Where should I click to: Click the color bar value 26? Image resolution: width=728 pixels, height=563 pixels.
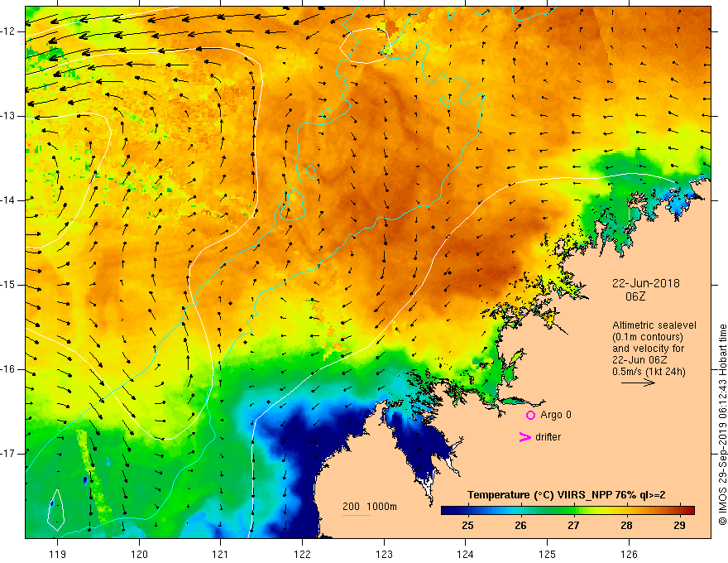click(x=520, y=526)
